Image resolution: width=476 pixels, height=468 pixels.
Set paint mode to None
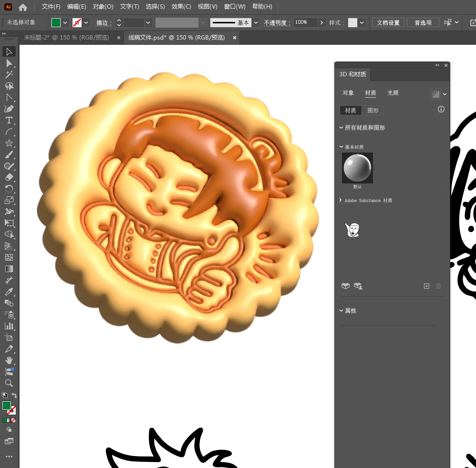13,420
